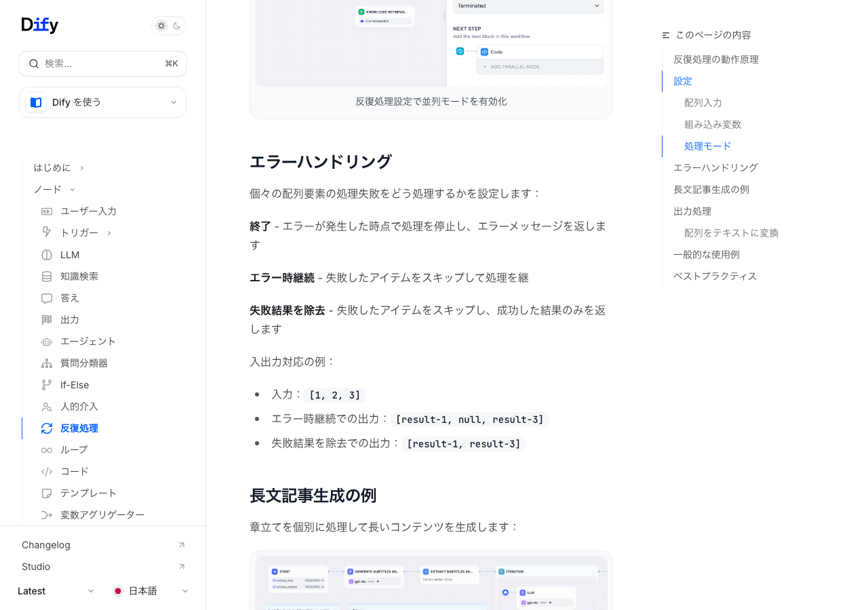The width and height of the screenshot is (868, 610).
Task: Open the 日本語 language selector
Action: click(151, 591)
